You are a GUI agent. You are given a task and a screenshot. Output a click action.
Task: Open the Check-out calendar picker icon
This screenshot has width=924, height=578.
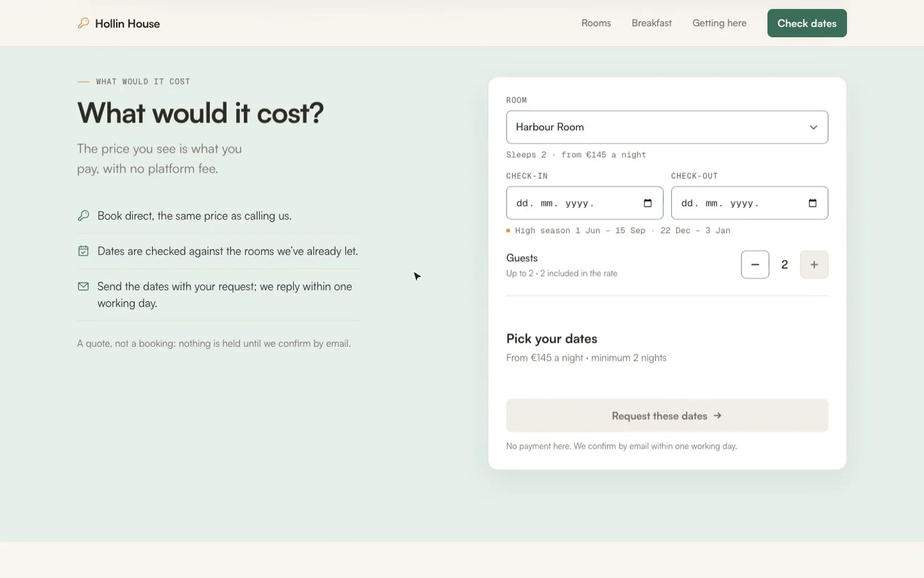click(813, 203)
